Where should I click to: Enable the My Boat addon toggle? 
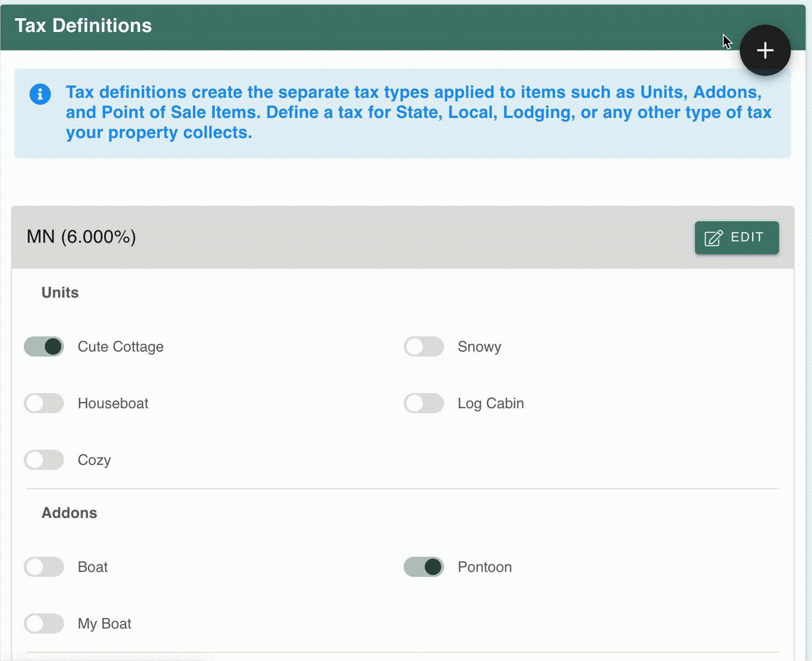coord(44,624)
